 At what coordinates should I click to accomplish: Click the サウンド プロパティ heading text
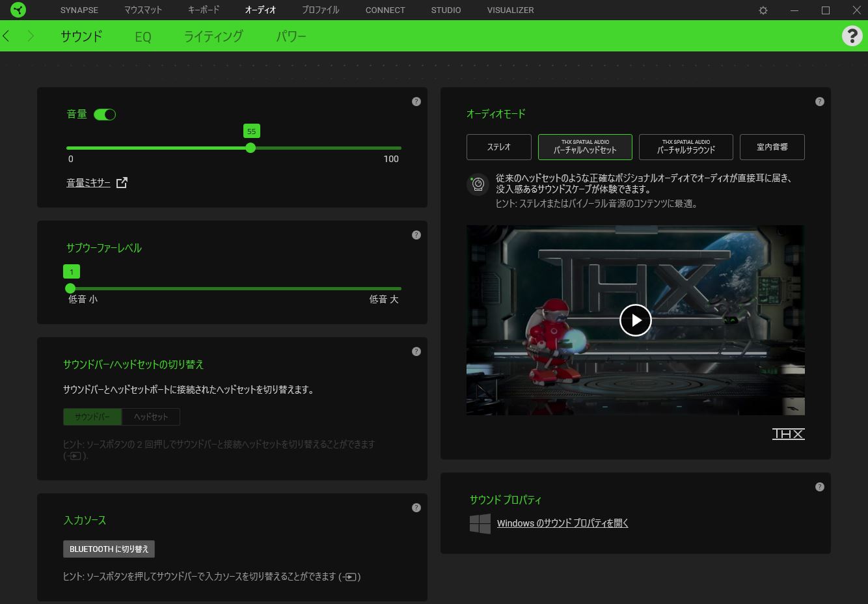(506, 500)
